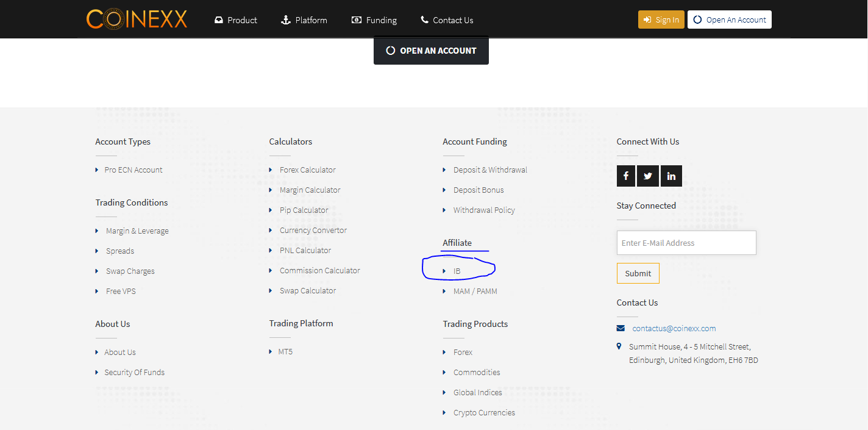
Task: Focus the Enter E-Mail Address field
Action: click(686, 243)
